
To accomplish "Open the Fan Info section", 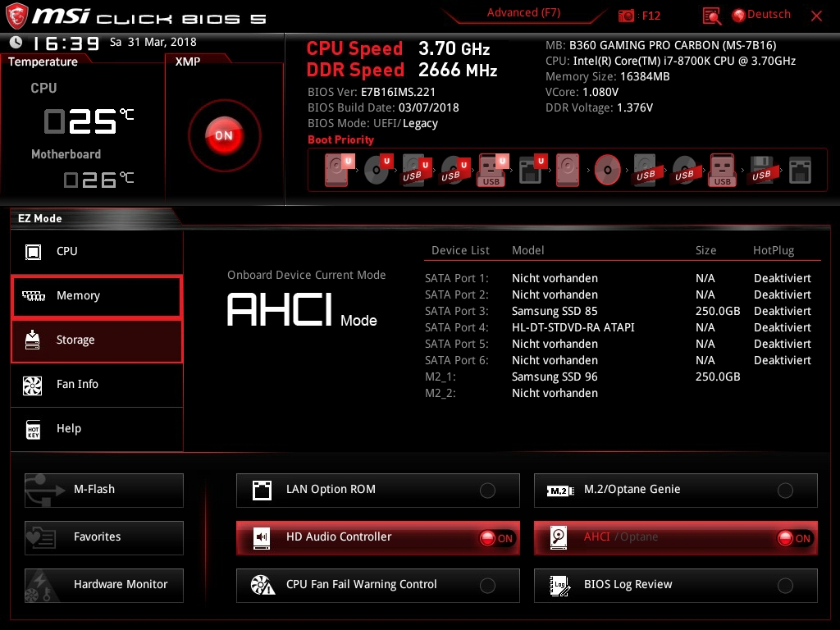I will point(97,385).
